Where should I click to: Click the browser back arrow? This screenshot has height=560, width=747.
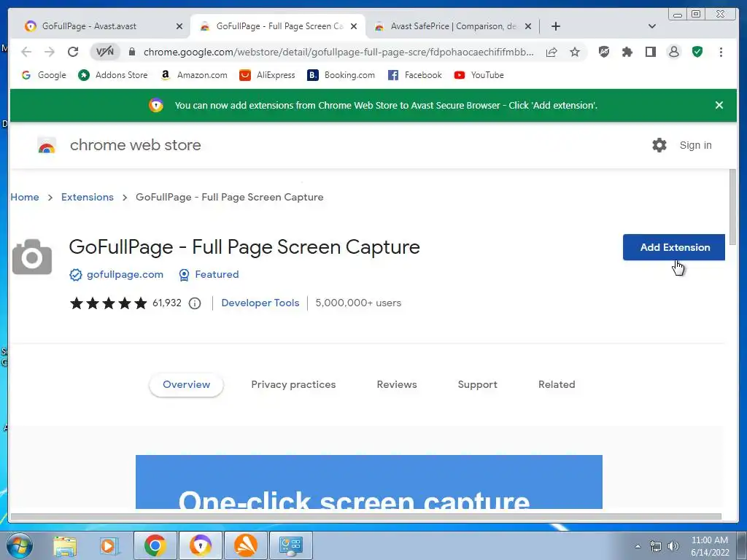(26, 52)
